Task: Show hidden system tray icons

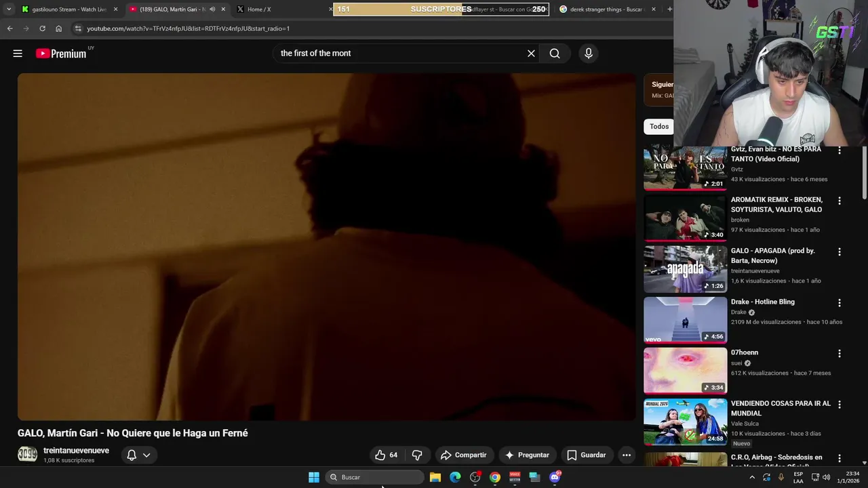Action: [752, 477]
